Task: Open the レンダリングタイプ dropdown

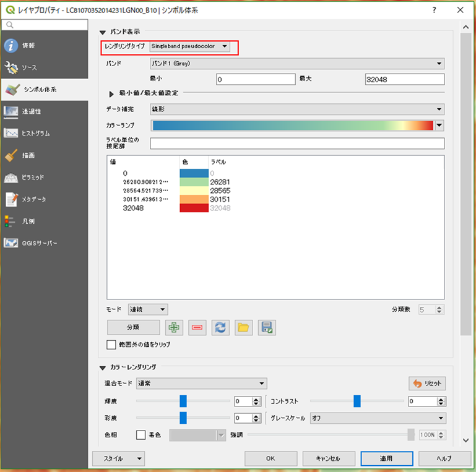Action: [190, 46]
